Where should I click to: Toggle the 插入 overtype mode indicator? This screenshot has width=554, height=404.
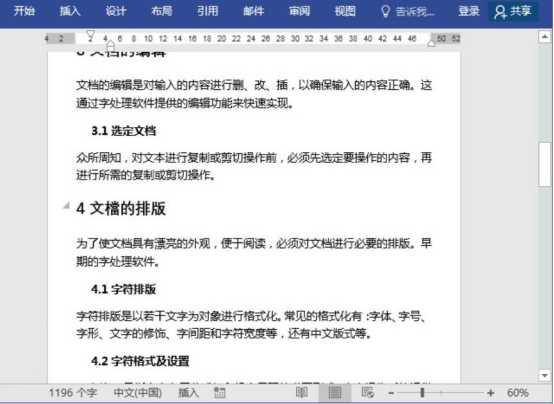pos(188,393)
